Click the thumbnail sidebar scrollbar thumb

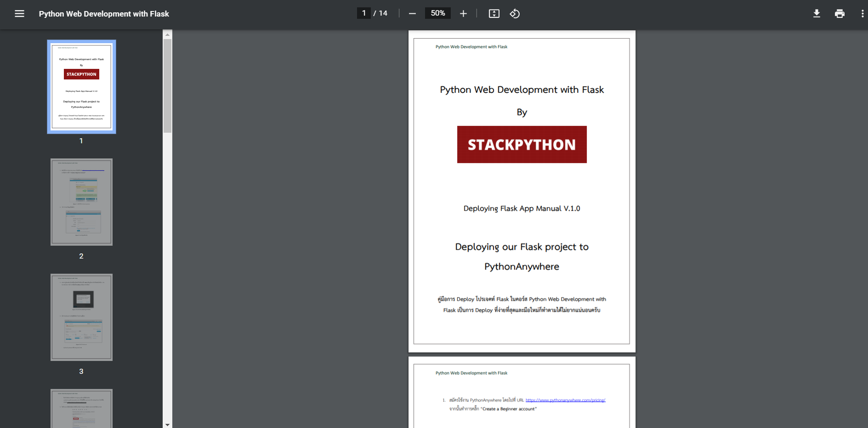[x=167, y=86]
